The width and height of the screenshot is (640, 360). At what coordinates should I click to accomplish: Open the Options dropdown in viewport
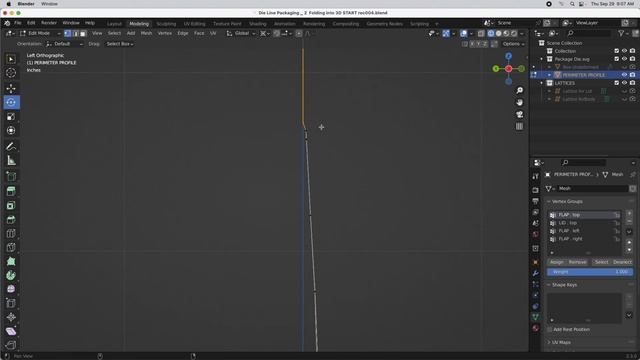(513, 44)
